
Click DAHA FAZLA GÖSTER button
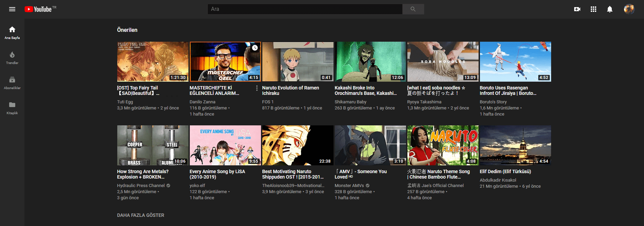point(140,215)
